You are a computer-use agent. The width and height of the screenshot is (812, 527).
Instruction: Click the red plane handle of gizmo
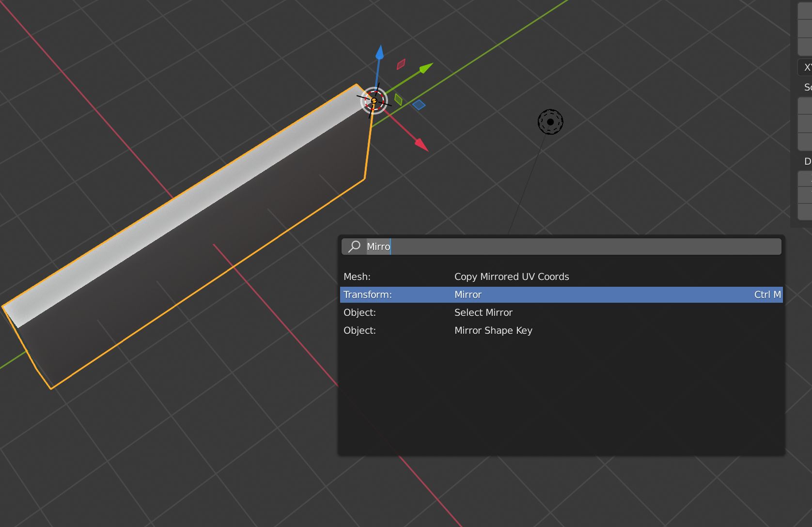[401, 64]
